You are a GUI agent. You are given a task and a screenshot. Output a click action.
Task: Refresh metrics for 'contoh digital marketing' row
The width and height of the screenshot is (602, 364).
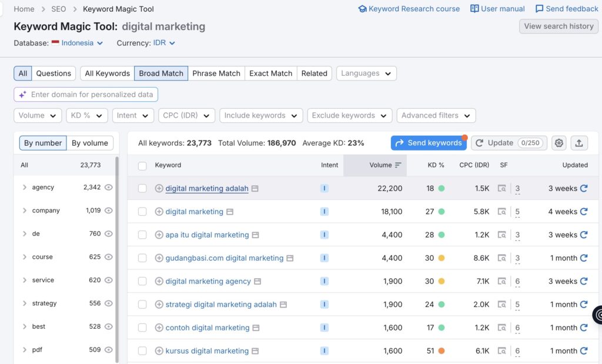[584, 328]
